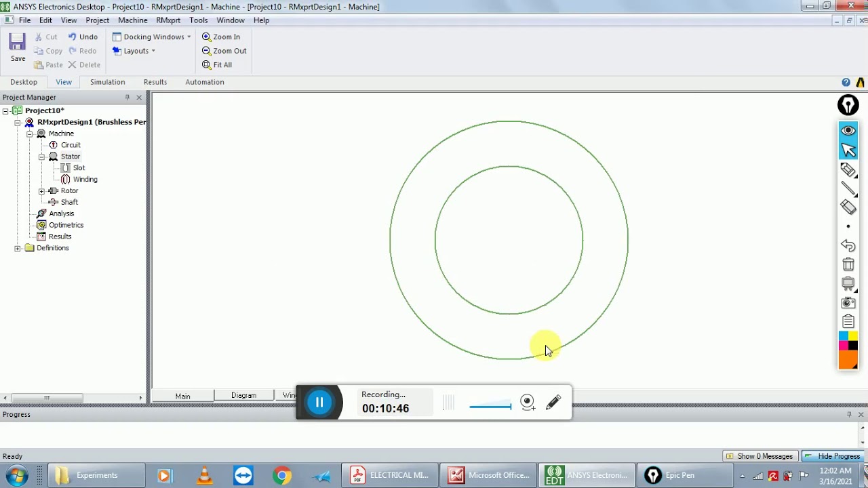
Task: Click the Epic Pen undo arrow
Action: tap(848, 245)
